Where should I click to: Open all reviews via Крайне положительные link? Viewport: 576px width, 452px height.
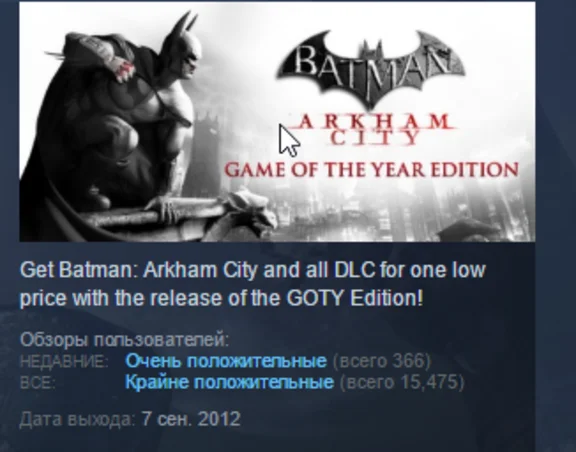pyautogui.click(x=230, y=382)
